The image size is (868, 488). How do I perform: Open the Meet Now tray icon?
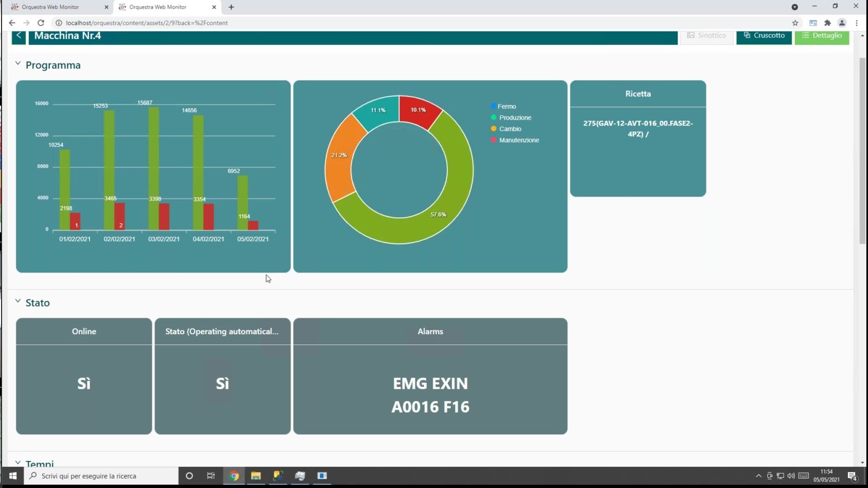769,476
